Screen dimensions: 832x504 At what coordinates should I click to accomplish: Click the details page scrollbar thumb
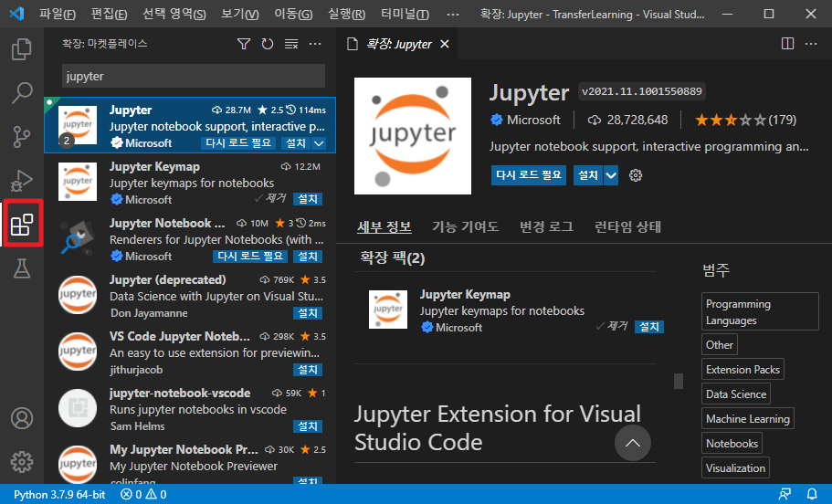pyautogui.click(x=679, y=381)
